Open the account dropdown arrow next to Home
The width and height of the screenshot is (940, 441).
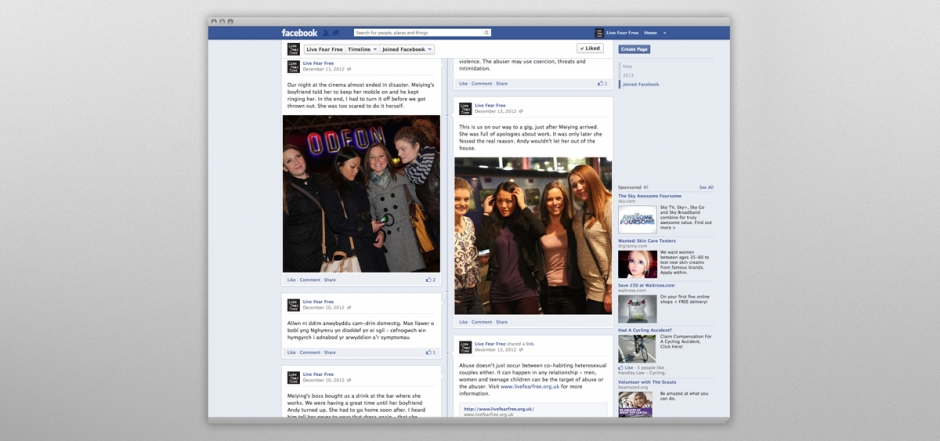(664, 33)
